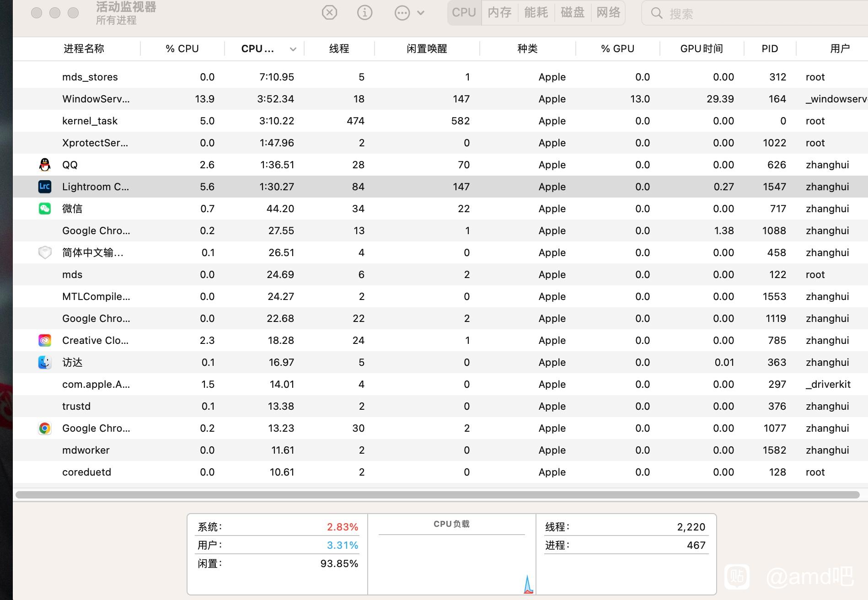Click the stop process (X) toolbar icon

(329, 12)
